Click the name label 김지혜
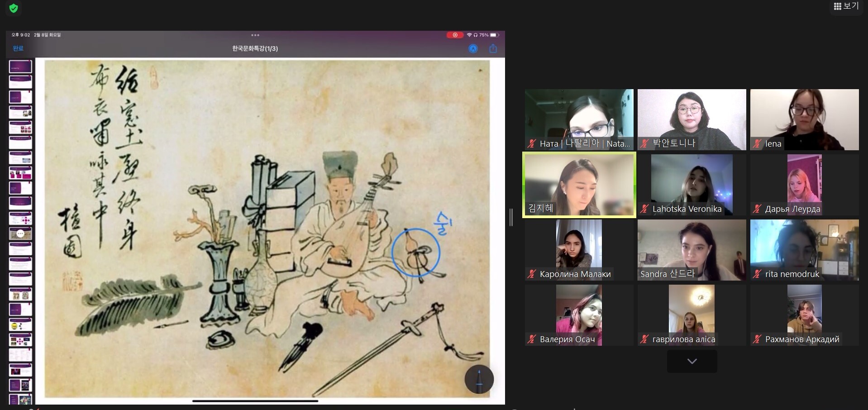The height and width of the screenshot is (410, 868). click(x=541, y=208)
